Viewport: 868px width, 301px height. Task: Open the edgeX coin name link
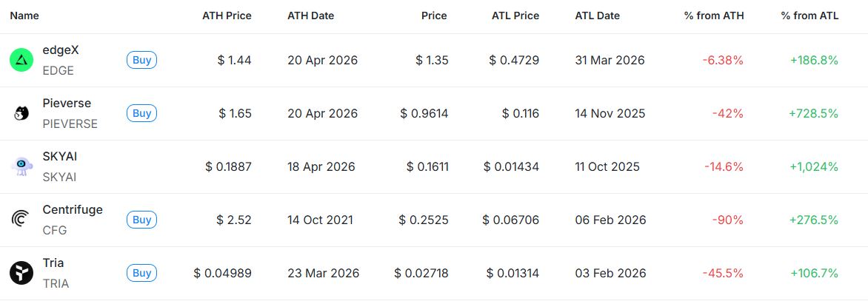(x=61, y=50)
